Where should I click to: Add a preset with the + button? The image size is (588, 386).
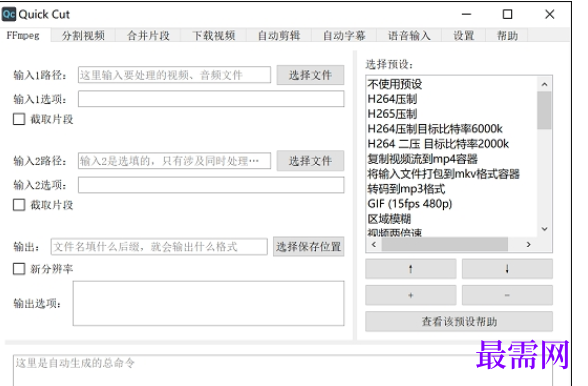(411, 295)
